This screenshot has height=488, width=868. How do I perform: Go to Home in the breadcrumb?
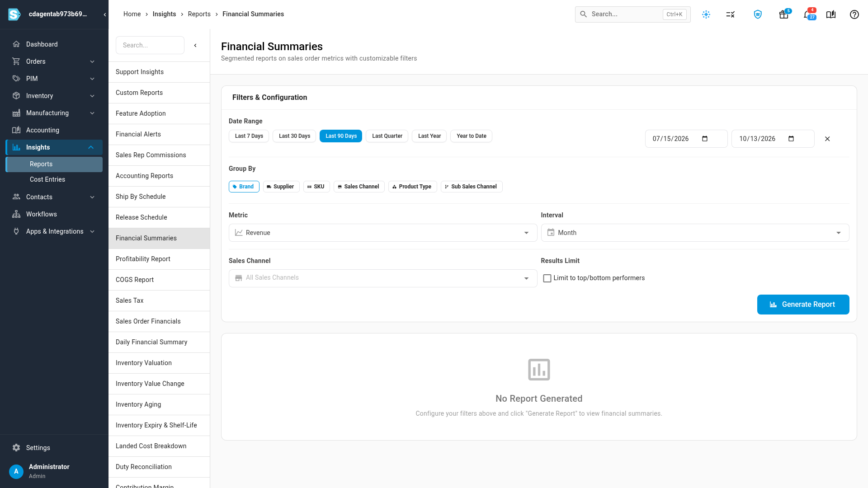tap(132, 14)
